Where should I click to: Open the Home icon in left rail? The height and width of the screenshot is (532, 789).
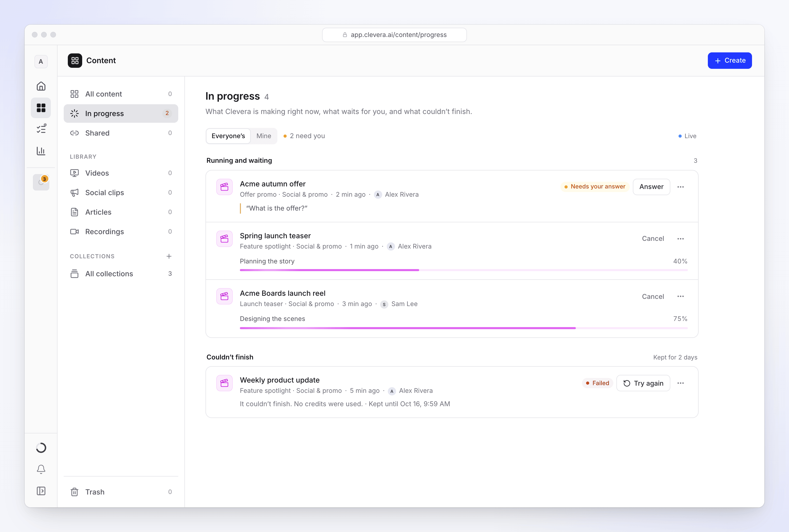(41, 86)
